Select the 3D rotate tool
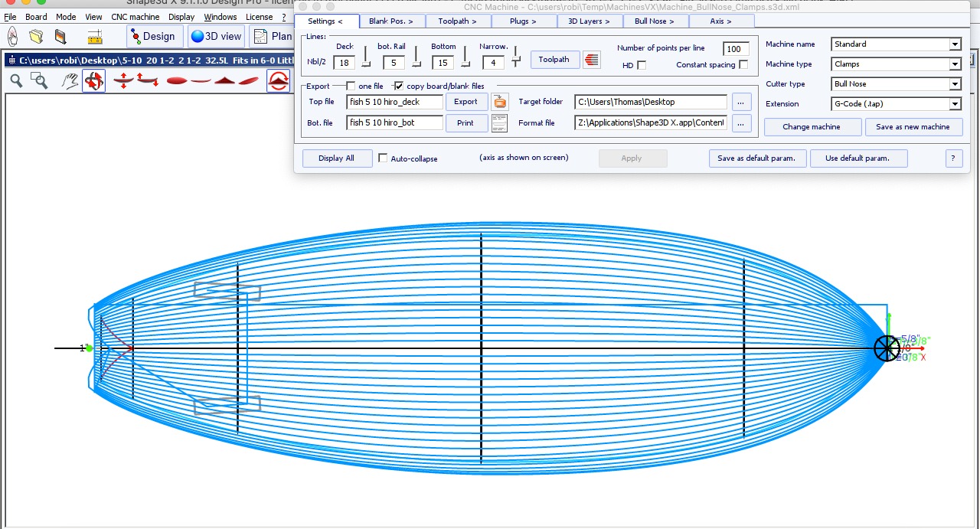 pos(93,80)
